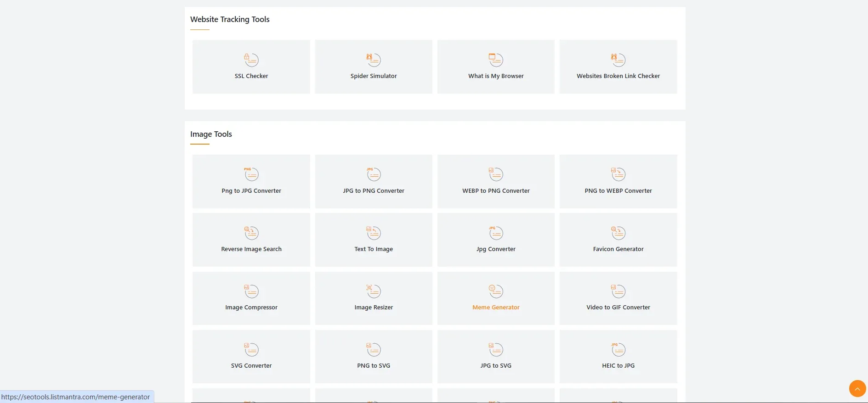
Task: Click the Favicon Generator icon
Action: pos(618,233)
